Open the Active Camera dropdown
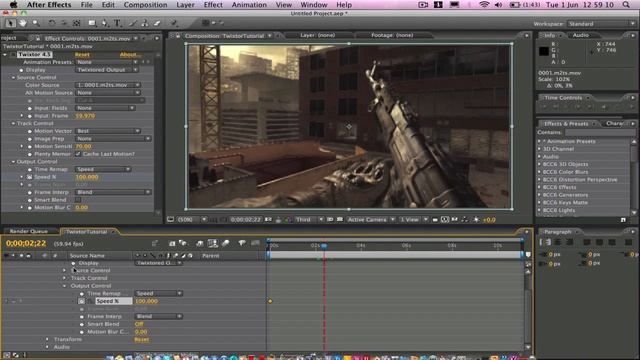The image size is (640, 360). pyautogui.click(x=371, y=220)
